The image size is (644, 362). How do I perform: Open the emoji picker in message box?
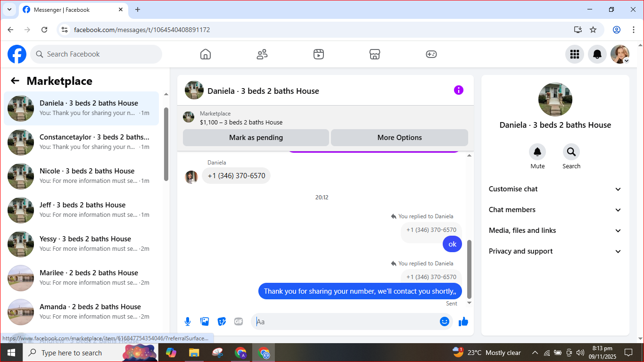point(445,321)
